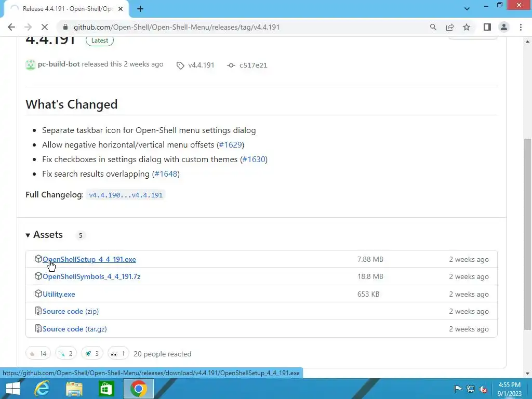Click the thumbs up reaction with 14
The height and width of the screenshot is (399, 532).
pyautogui.click(x=38, y=353)
